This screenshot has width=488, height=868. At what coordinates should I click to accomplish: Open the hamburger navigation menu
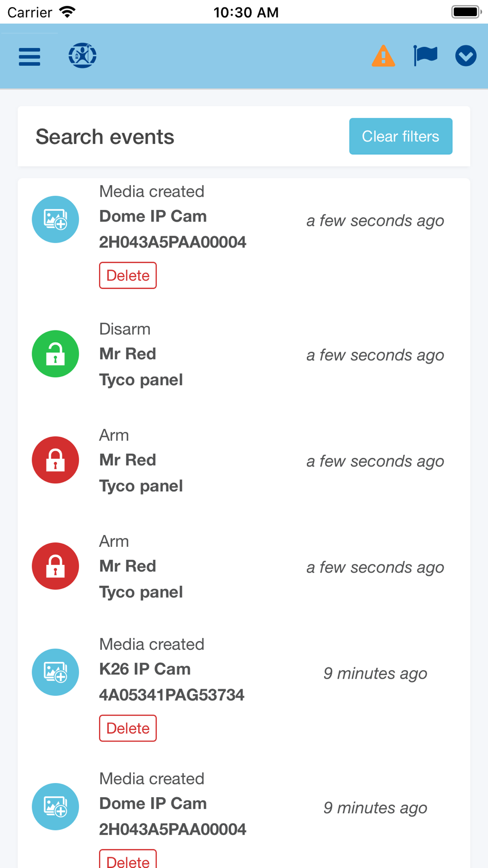[29, 57]
